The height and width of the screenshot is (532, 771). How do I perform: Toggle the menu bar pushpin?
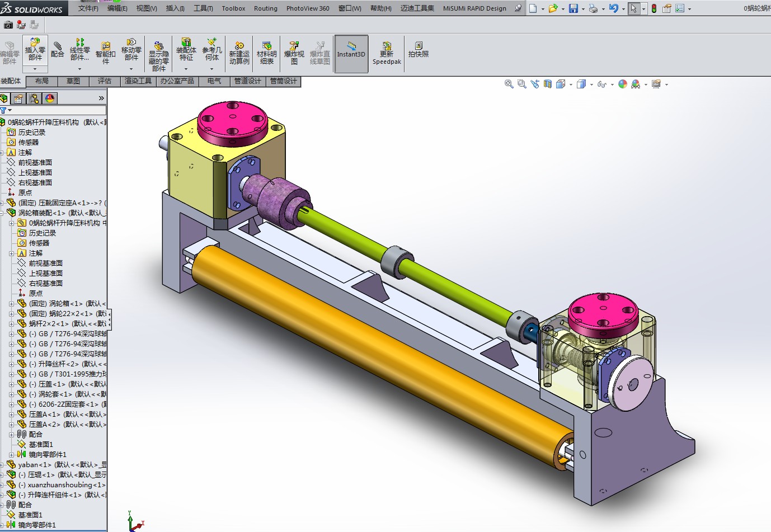coord(518,8)
